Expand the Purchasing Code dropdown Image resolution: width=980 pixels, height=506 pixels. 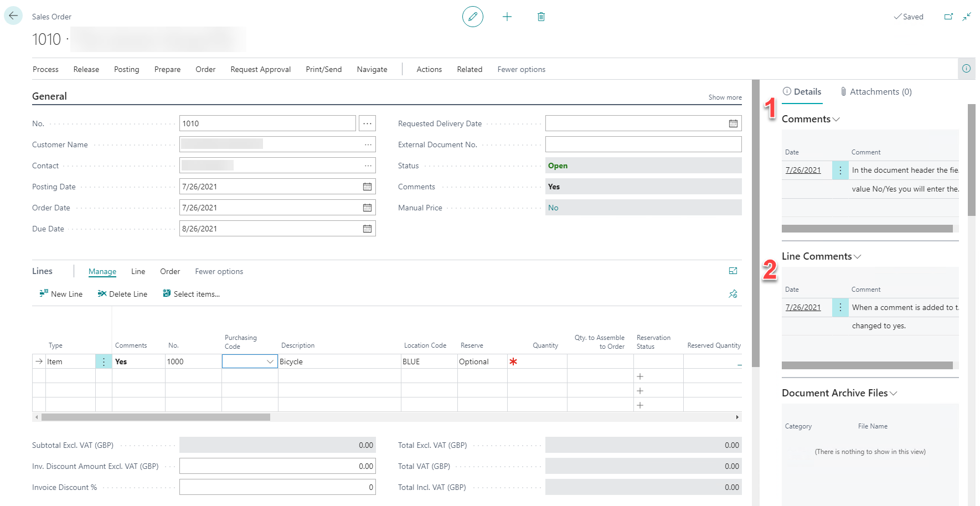pyautogui.click(x=270, y=362)
